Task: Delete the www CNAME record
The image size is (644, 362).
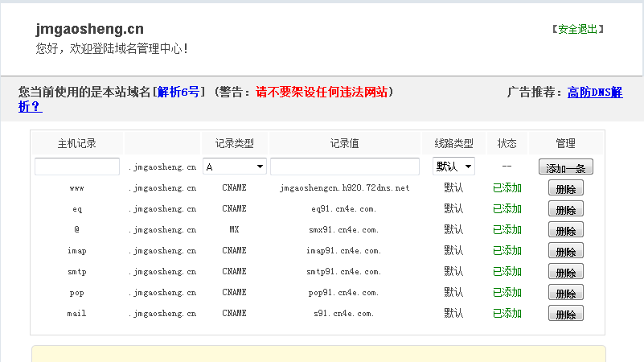Action: 565,188
